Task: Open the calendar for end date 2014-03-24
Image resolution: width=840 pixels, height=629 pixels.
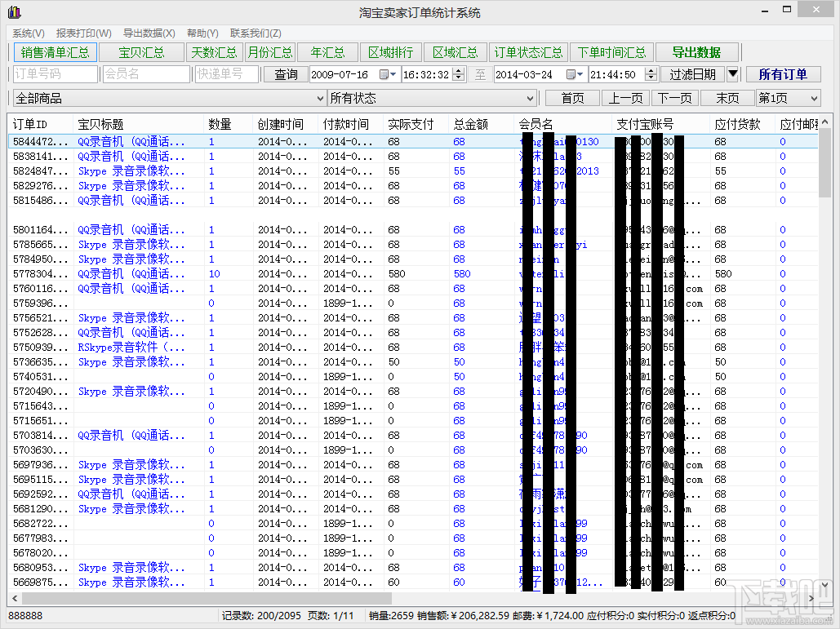Action: tap(575, 74)
